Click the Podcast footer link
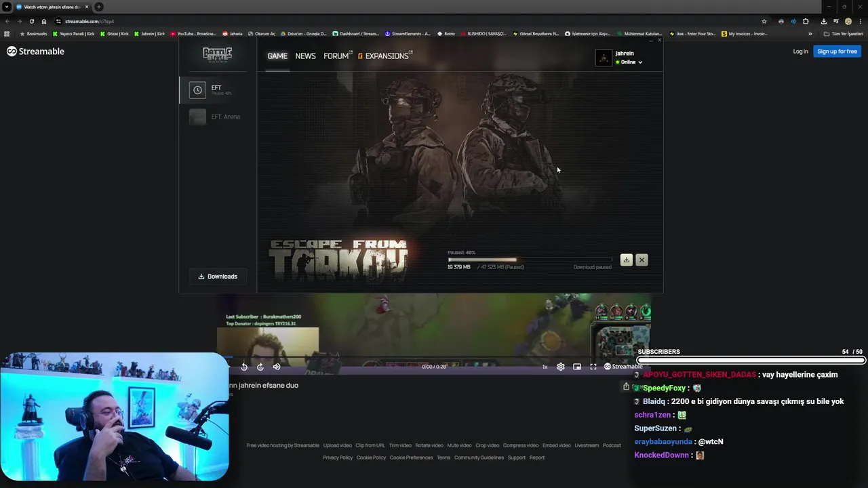This screenshot has width=868, height=488. [x=612, y=445]
